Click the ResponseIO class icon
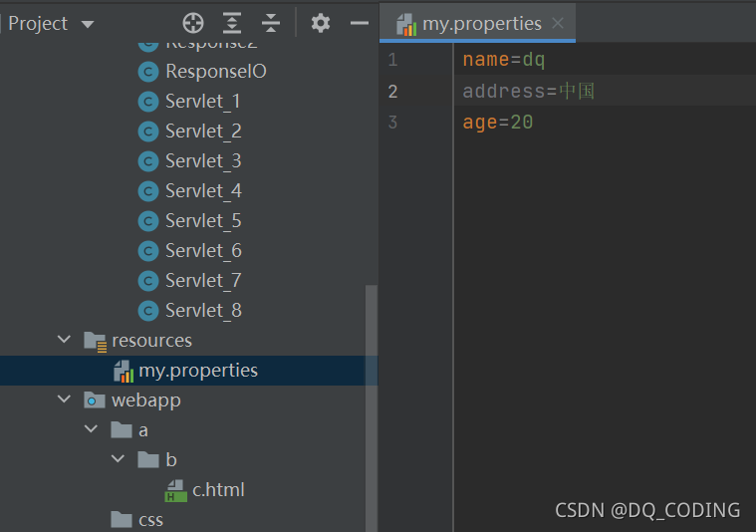Viewport: 756px width, 532px height. (x=148, y=72)
